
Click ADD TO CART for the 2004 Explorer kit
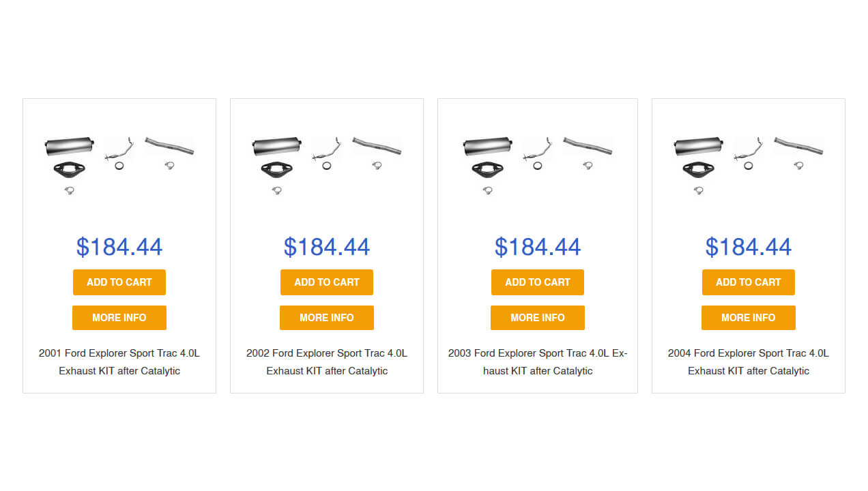pyautogui.click(x=748, y=282)
